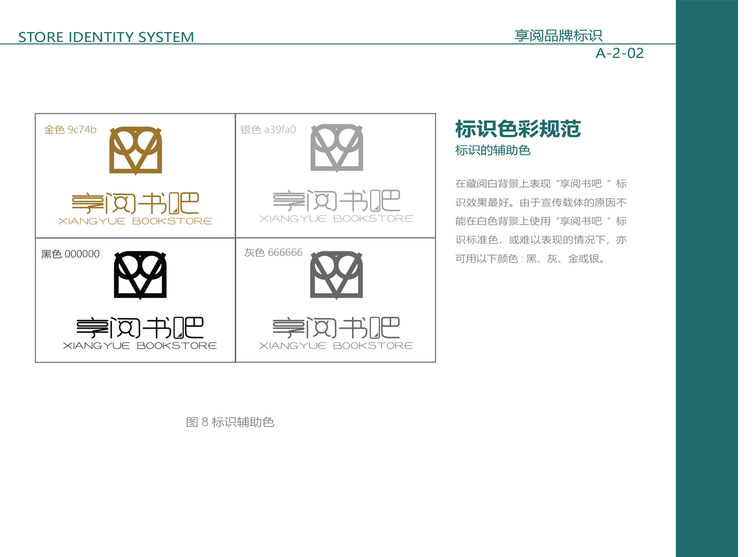The height and width of the screenshot is (557, 756).
Task: Click gold XIANGYUE BOOKSTORE text
Action: click(x=136, y=221)
